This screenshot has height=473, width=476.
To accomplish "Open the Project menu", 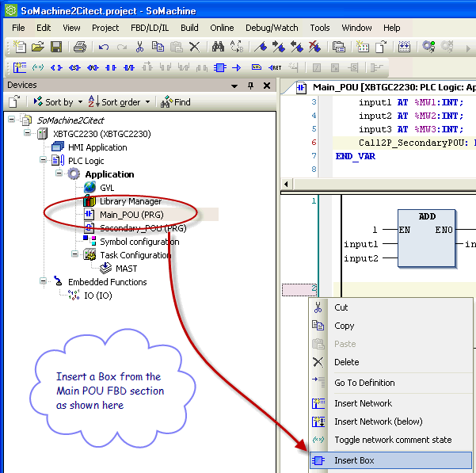I will 105,28.
